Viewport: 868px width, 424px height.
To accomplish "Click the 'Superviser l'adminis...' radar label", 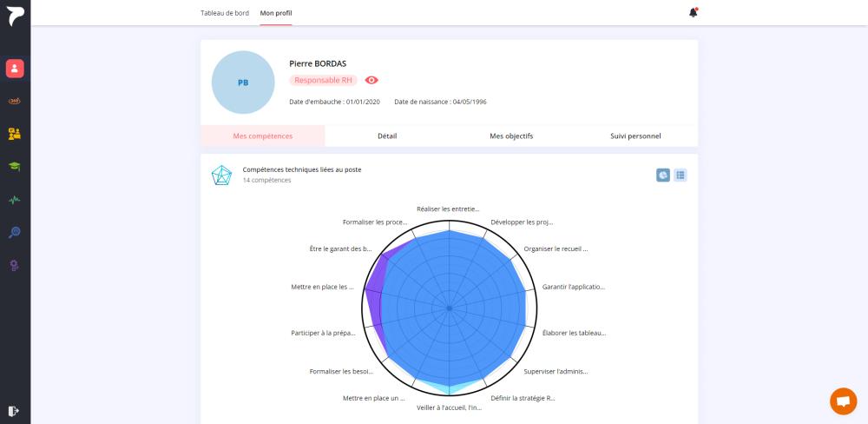I will (x=556, y=371).
